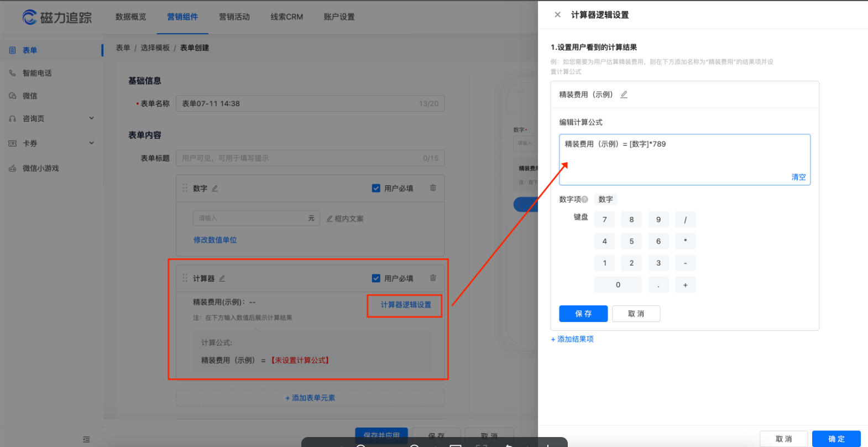Tap keypad key 9
Screen dimensions: 868x447
click(658, 220)
